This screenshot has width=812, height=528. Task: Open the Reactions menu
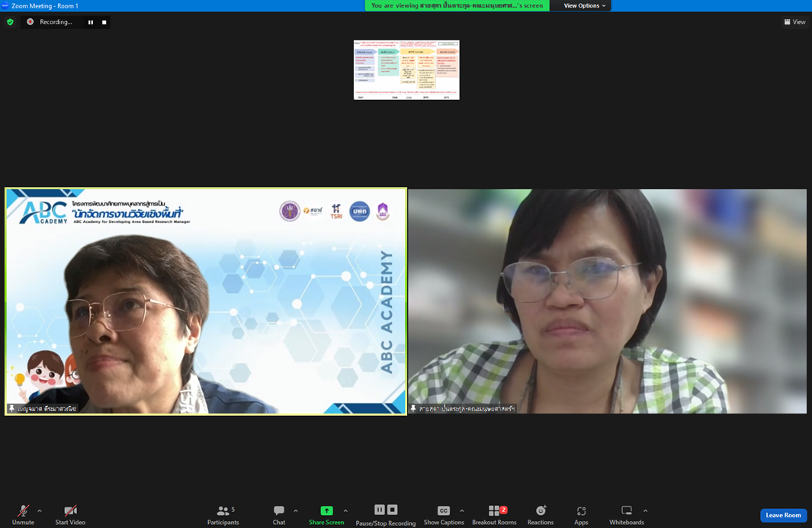point(541,514)
